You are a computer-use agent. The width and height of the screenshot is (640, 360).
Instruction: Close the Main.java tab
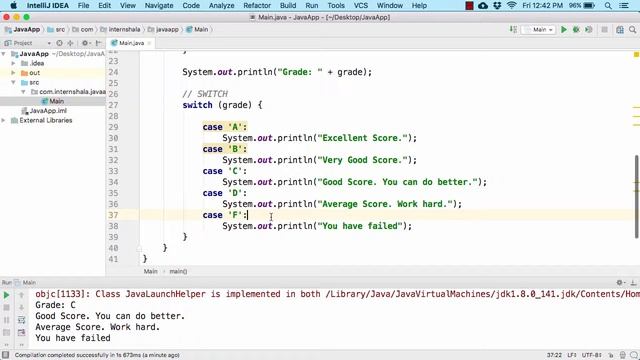[x=149, y=43]
